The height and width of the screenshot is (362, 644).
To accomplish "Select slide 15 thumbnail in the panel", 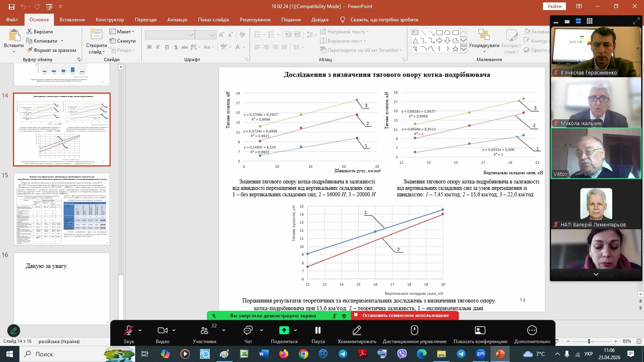I will pyautogui.click(x=62, y=209).
